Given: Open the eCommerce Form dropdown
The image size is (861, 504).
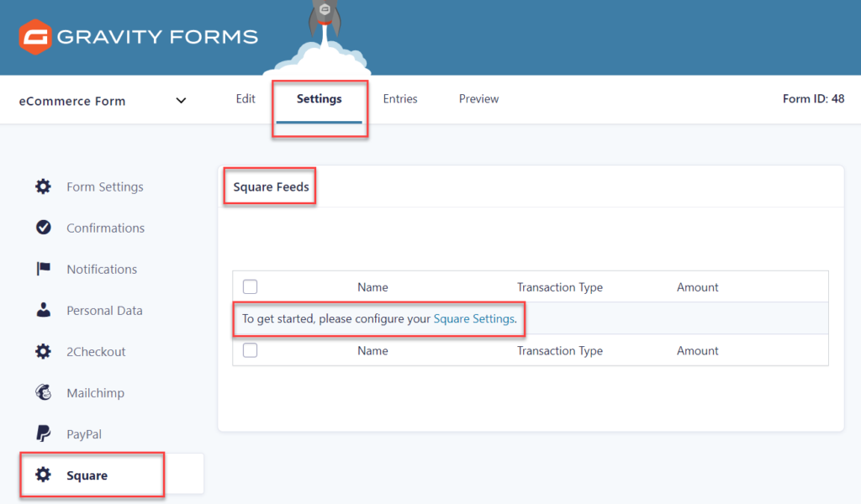Looking at the screenshot, I should pos(181,99).
